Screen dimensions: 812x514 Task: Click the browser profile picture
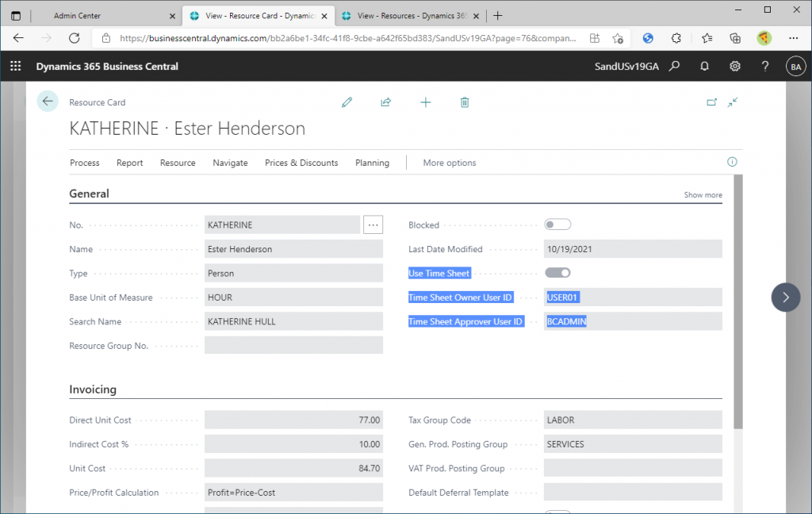click(x=764, y=38)
